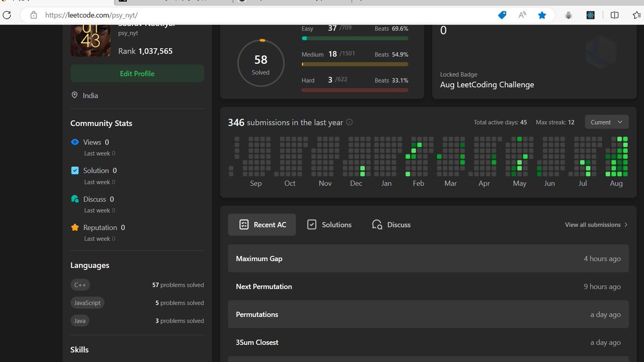Click the address bar URL field
The image size is (644, 362).
[258, 16]
